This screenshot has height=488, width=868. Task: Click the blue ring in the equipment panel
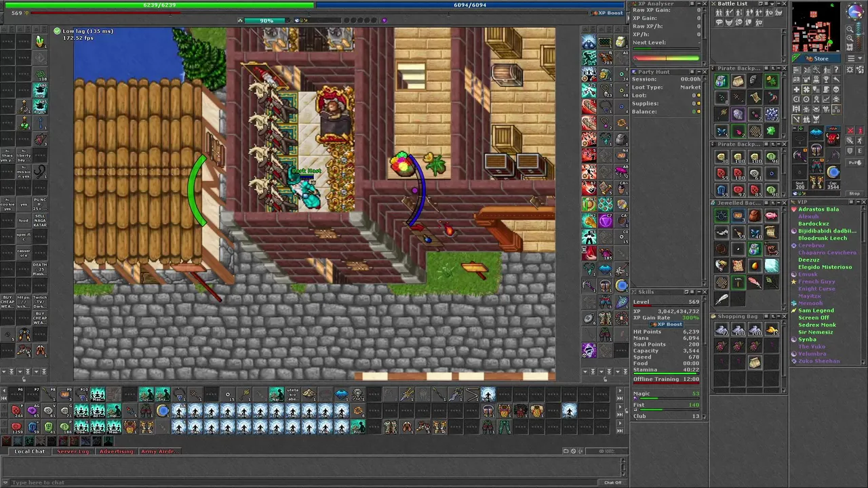833,171
